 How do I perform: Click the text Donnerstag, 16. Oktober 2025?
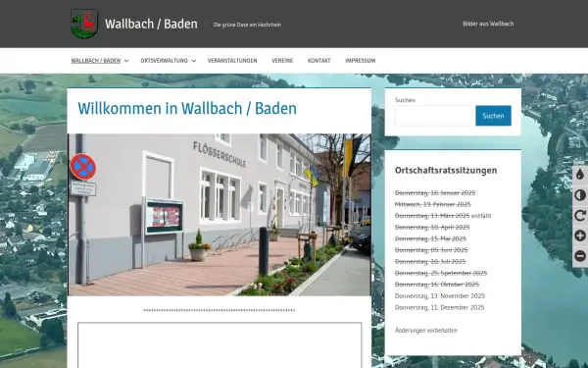click(437, 285)
